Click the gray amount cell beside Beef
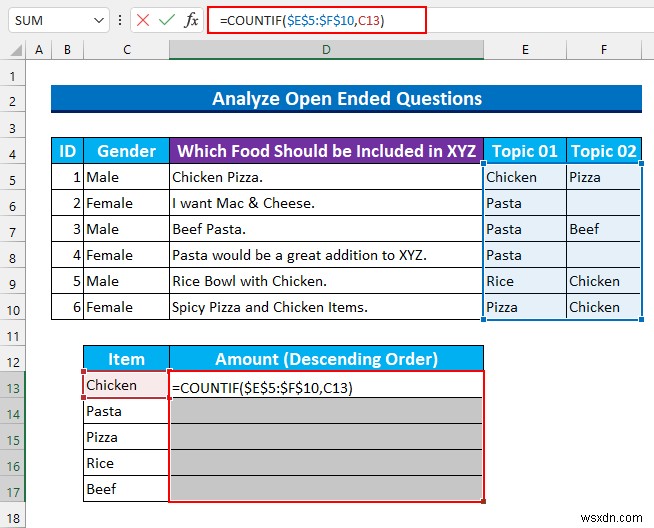The image size is (654, 528). coord(326,488)
